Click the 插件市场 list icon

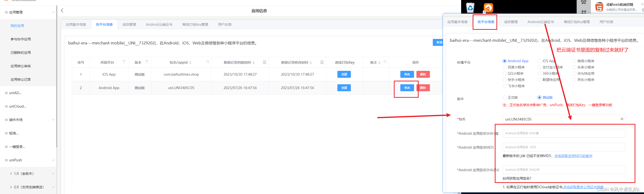click(x=6, y=120)
